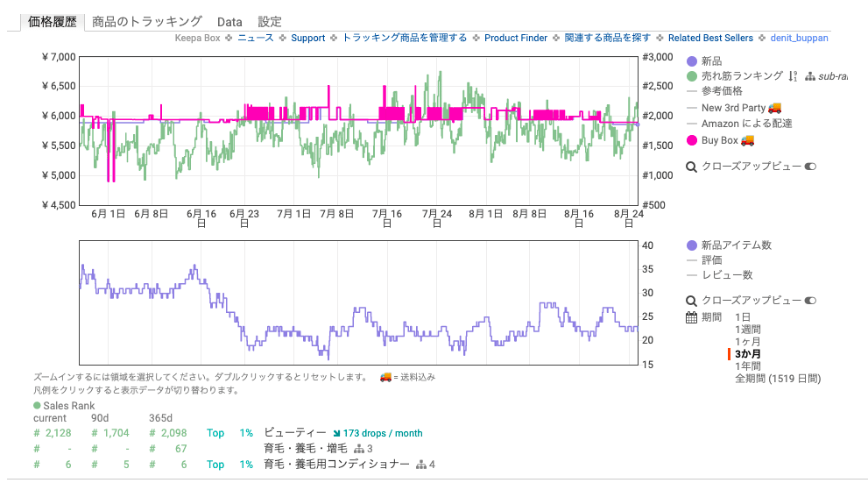
Task: Click the sub-rank hierarchy icon in legend
Action: [809, 76]
